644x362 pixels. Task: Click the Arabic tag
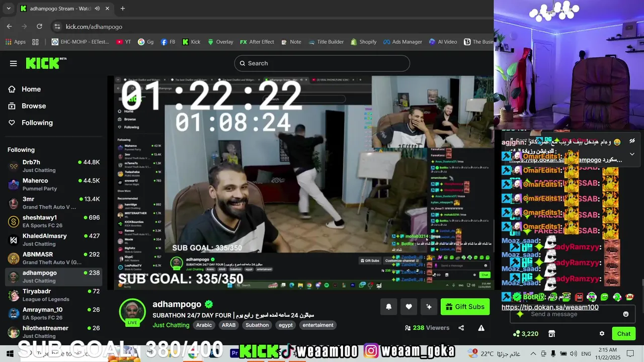[x=204, y=325]
